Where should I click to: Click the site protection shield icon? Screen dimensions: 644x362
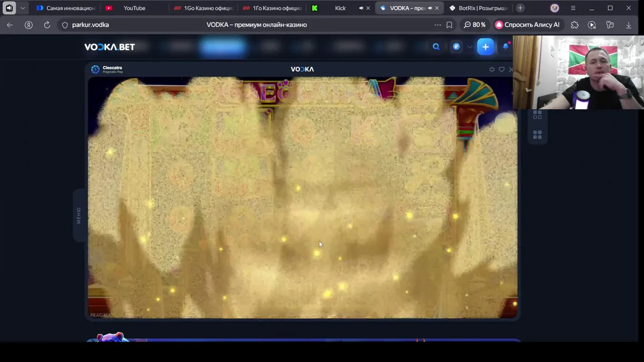click(64, 25)
